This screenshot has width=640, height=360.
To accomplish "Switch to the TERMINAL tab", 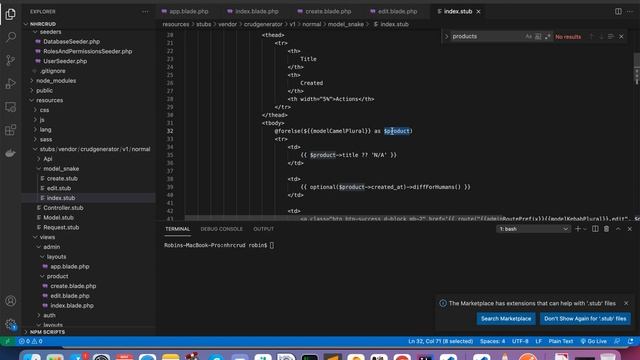I will point(178,229).
